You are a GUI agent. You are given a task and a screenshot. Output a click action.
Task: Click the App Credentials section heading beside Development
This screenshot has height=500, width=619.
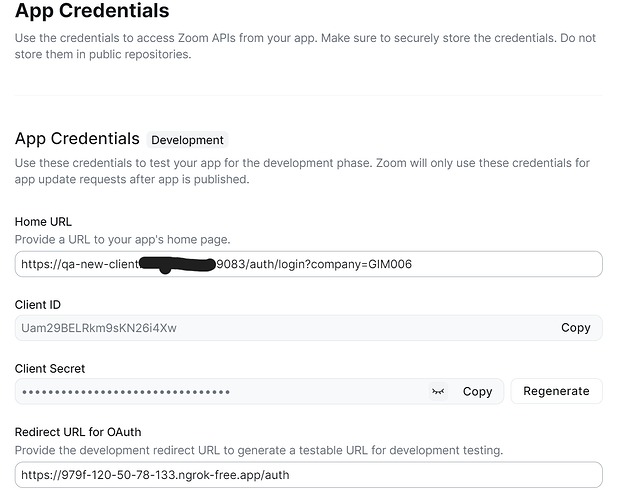pos(77,139)
